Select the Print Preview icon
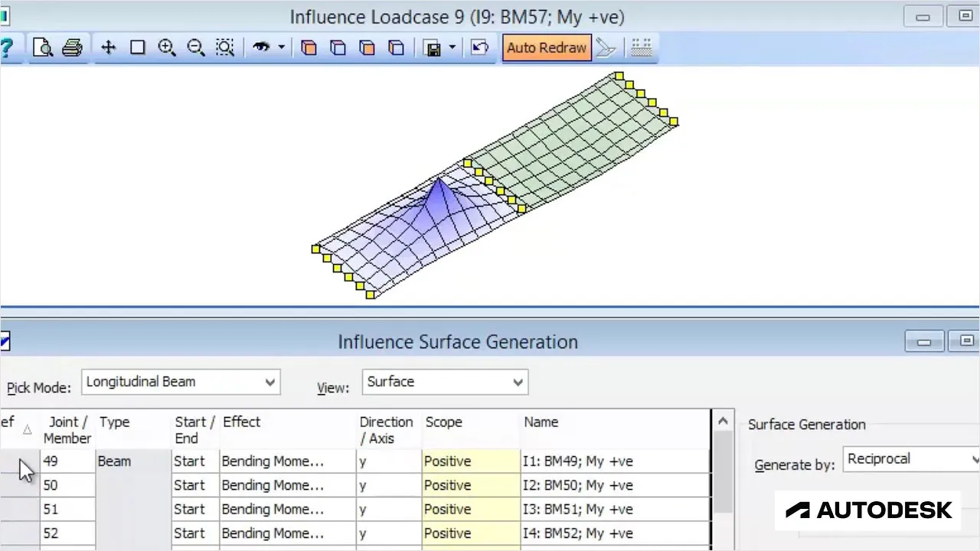 coord(43,47)
